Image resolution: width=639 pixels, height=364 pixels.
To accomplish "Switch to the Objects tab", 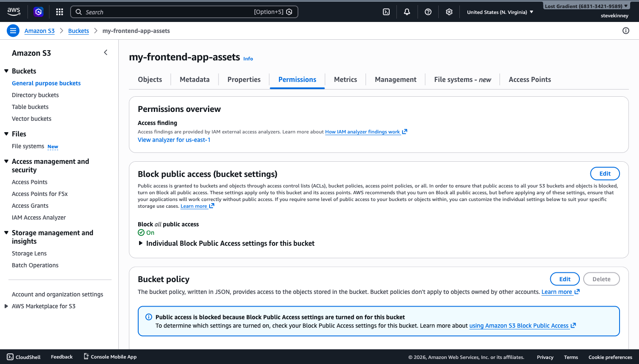I will click(x=150, y=79).
